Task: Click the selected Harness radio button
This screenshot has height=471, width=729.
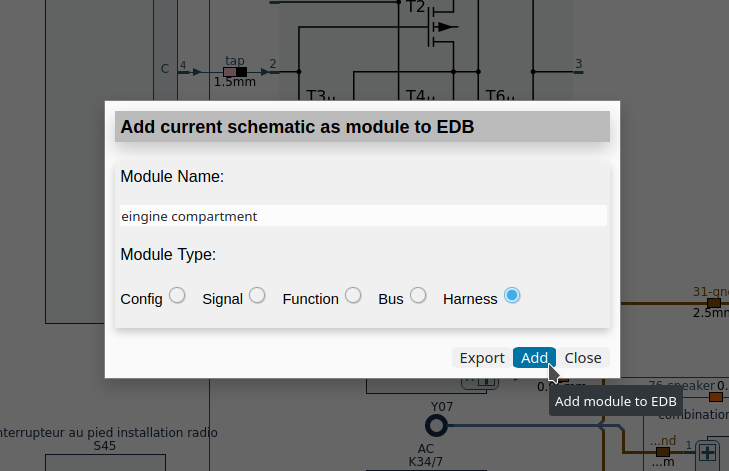Action: tap(512, 295)
